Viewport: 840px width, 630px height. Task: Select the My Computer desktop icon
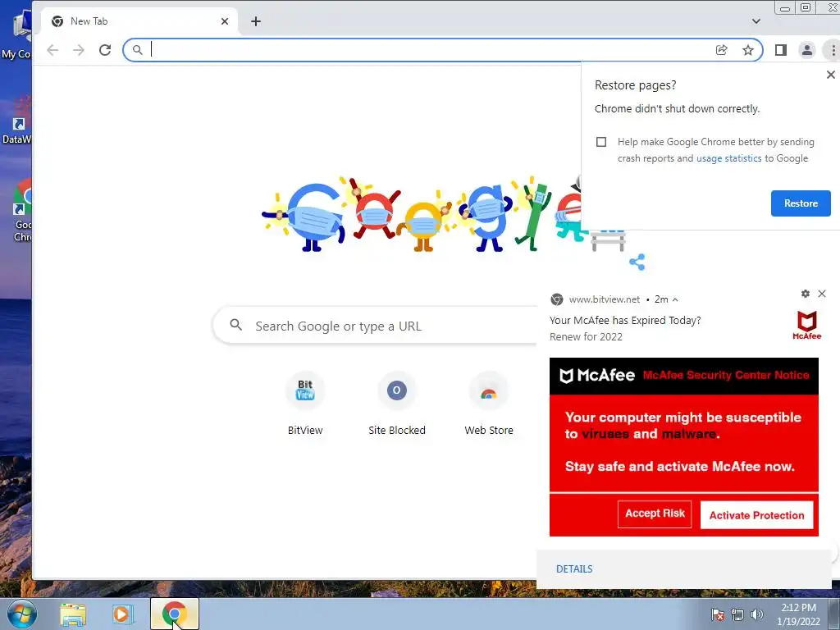17,34
